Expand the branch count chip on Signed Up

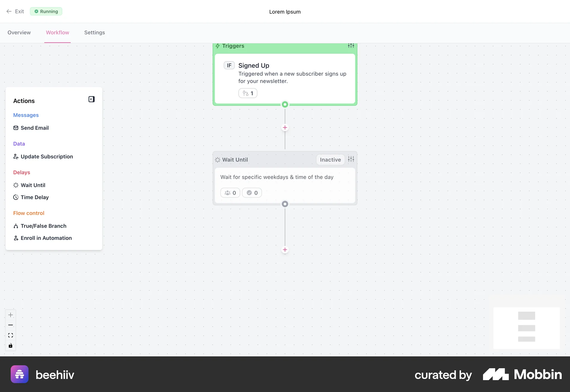click(x=248, y=93)
